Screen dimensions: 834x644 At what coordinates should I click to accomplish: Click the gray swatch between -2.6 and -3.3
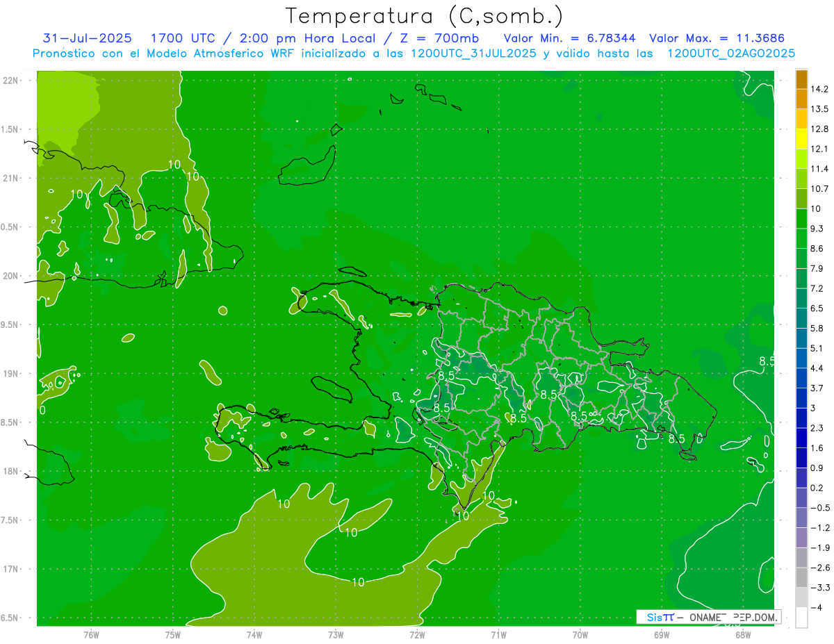pos(801,578)
